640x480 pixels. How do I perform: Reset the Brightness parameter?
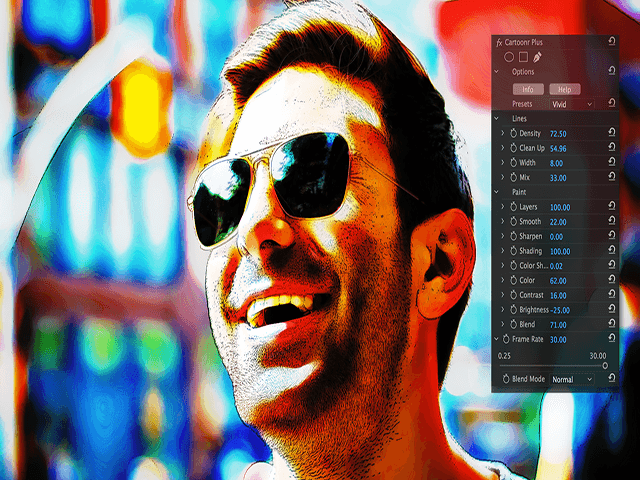coord(611,308)
